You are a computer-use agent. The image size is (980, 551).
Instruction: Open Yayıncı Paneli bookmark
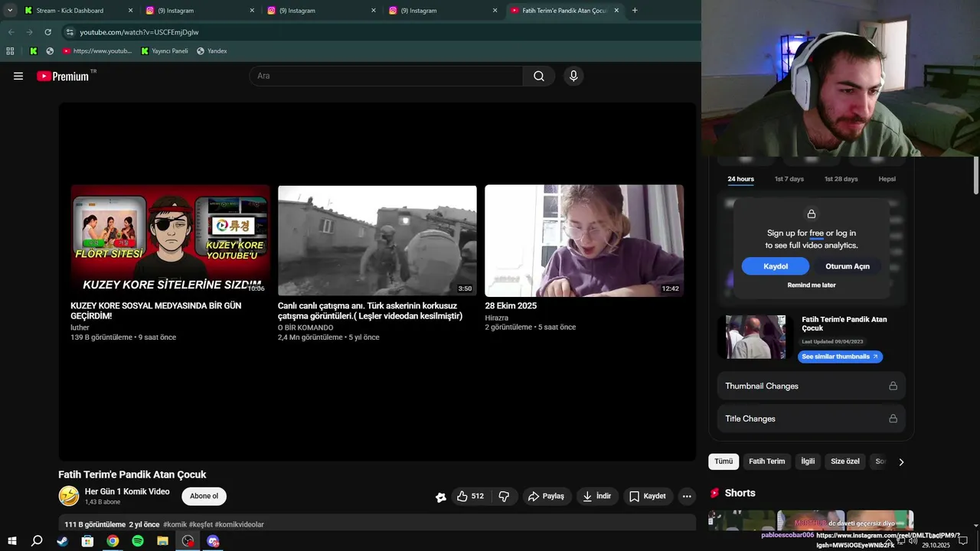click(165, 51)
